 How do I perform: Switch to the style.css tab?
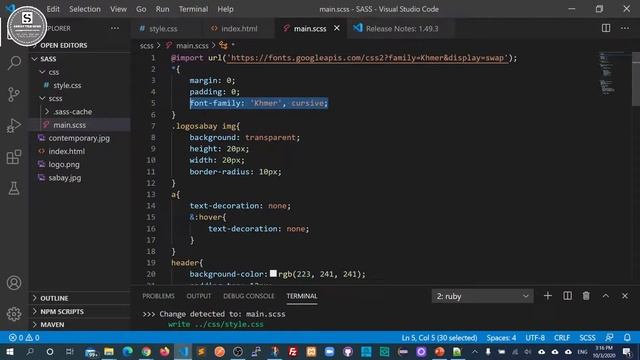coord(162,29)
